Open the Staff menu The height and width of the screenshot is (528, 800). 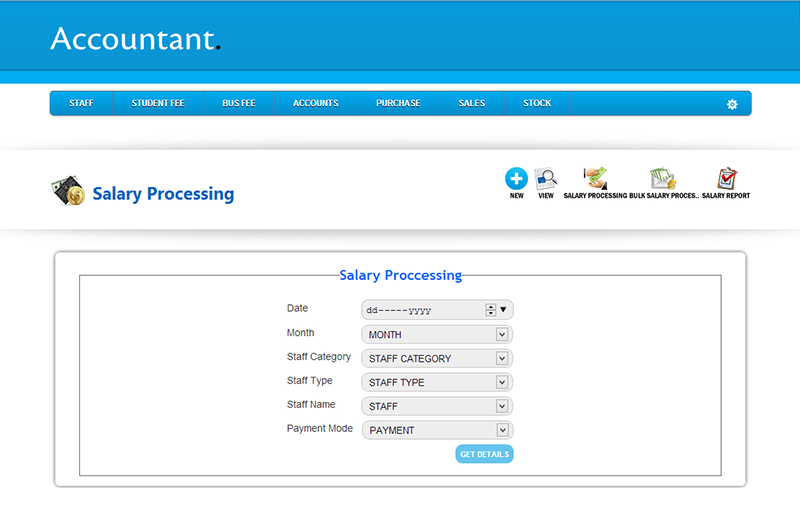click(x=81, y=103)
